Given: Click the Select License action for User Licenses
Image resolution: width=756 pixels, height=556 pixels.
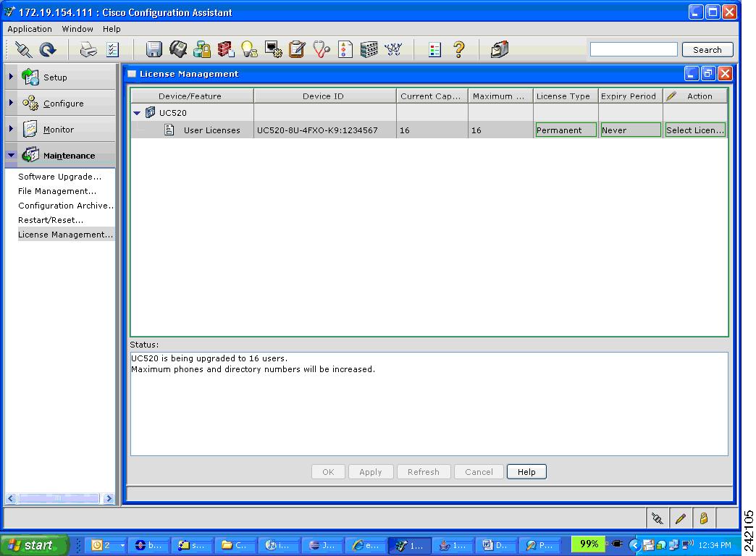Looking at the screenshot, I should 694,130.
